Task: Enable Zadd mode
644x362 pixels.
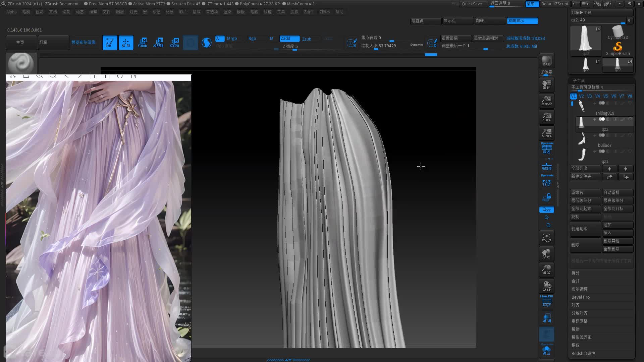Action: tap(290, 39)
